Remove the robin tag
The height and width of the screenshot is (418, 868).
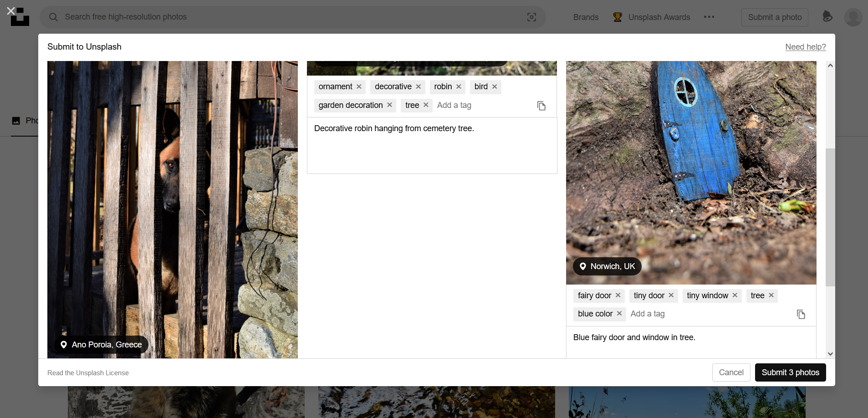coord(459,87)
